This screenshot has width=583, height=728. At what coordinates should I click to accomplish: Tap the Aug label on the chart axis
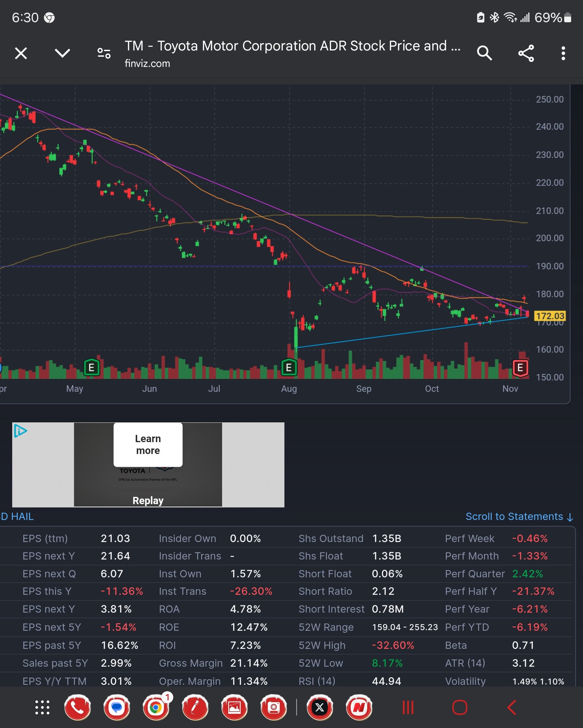tap(289, 389)
